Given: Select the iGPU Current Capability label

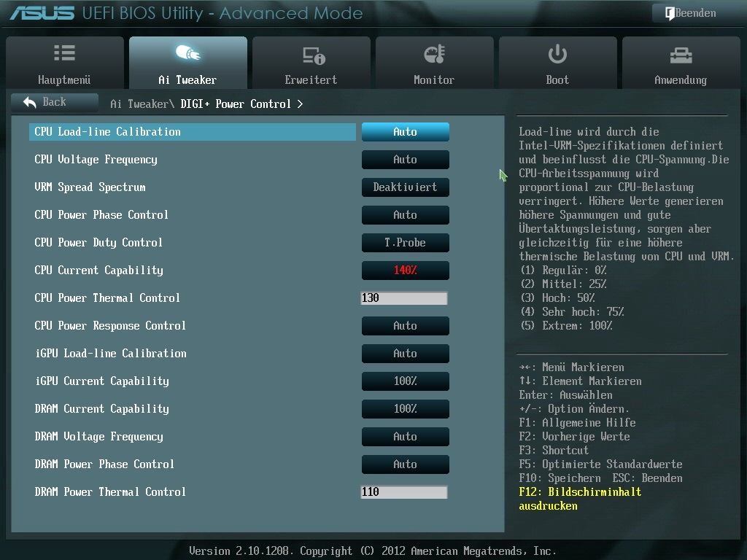Looking at the screenshot, I should coord(102,381).
